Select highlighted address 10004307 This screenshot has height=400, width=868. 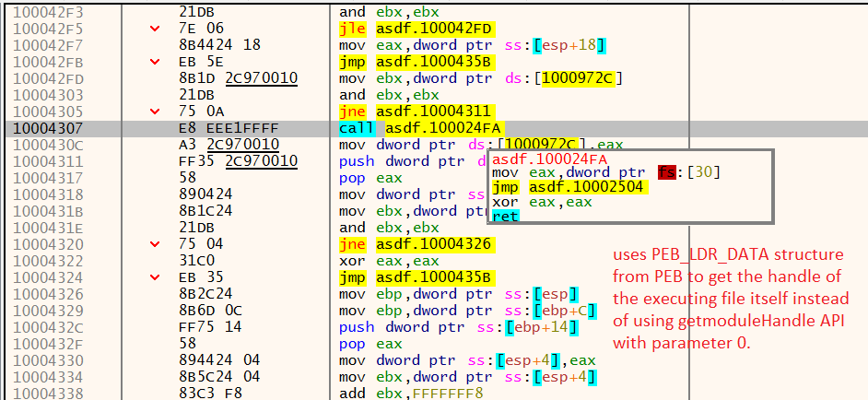pyautogui.click(x=48, y=128)
